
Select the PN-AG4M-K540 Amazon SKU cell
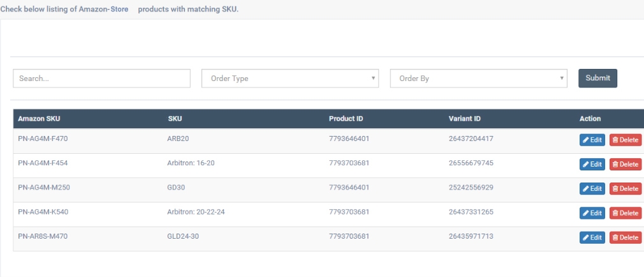click(43, 212)
